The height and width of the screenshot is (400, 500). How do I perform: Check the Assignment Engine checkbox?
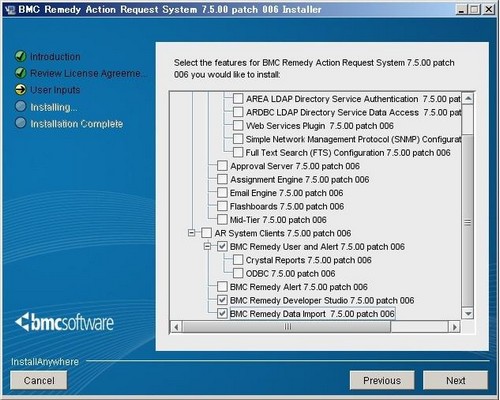point(222,179)
